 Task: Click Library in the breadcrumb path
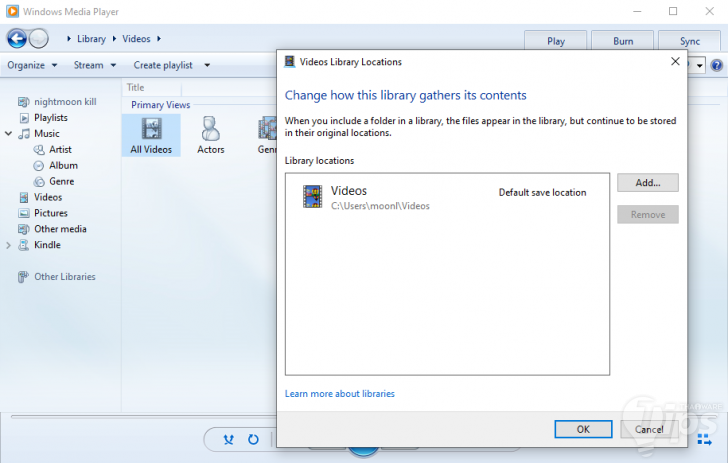(x=91, y=39)
